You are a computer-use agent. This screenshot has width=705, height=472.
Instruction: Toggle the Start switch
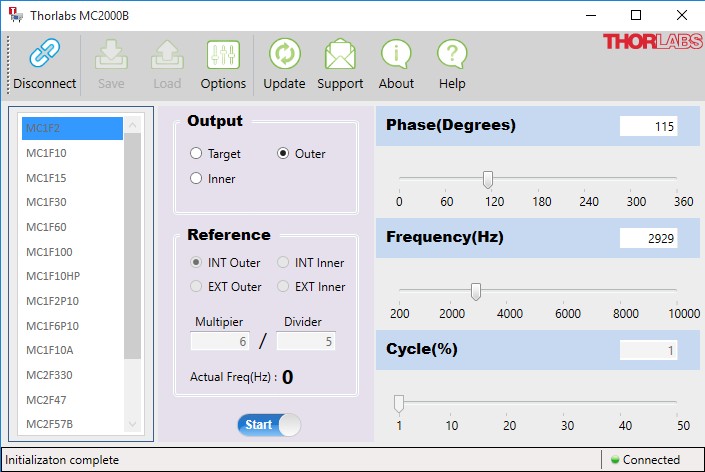(x=269, y=425)
